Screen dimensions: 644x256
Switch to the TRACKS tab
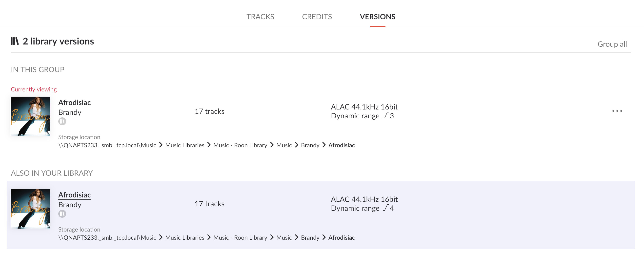(x=260, y=17)
